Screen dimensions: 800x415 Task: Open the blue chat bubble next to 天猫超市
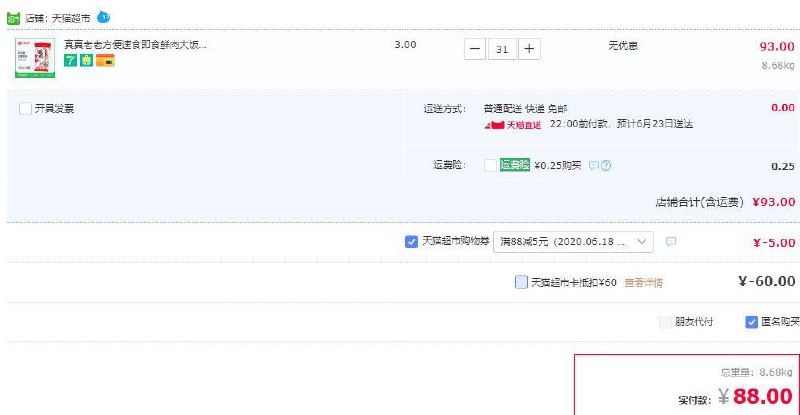tap(104, 17)
